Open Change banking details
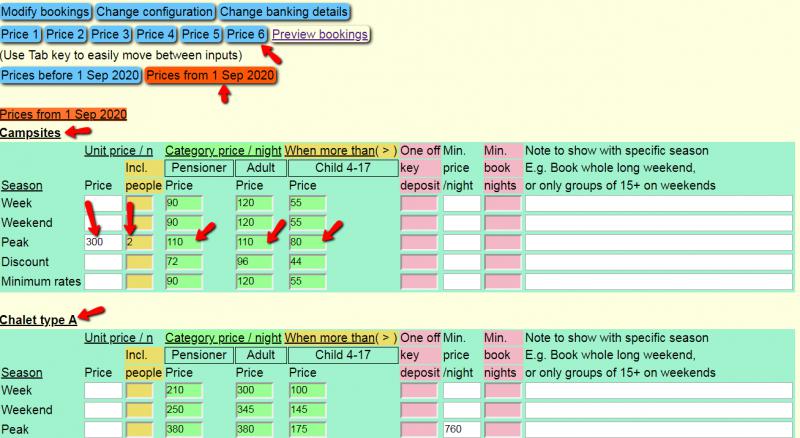Viewport: 800px width, 438px height. point(284,12)
